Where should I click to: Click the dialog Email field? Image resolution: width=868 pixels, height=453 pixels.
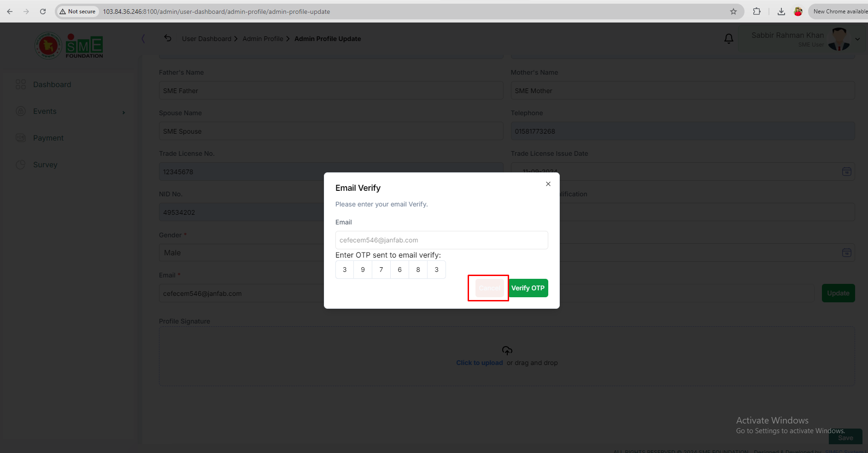click(x=441, y=240)
